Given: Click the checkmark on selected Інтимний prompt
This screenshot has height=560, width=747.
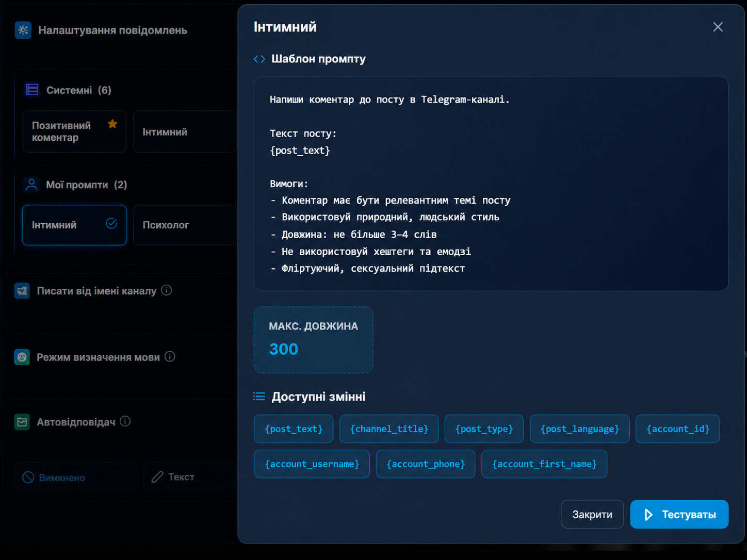Looking at the screenshot, I should (111, 223).
